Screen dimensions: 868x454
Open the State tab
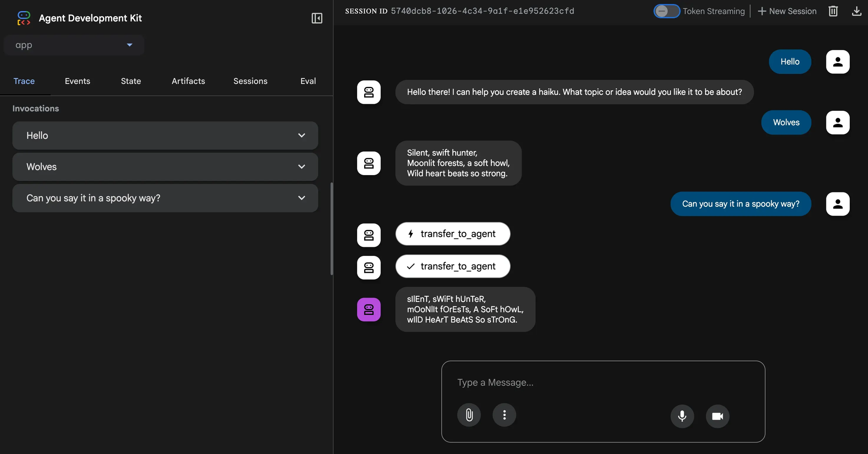[131, 81]
